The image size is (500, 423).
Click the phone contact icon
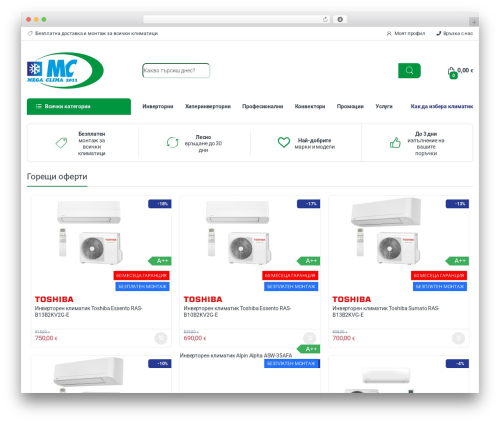pos(438,33)
